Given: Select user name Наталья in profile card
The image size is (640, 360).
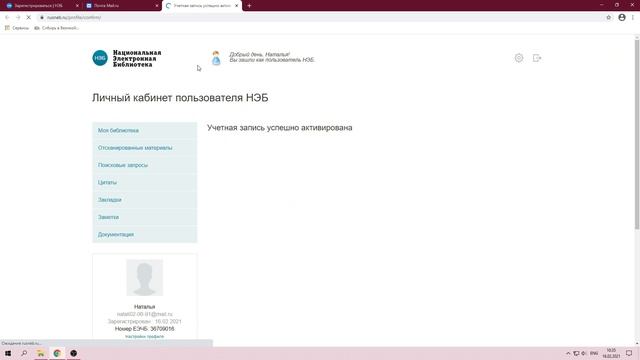Looking at the screenshot, I should 144,307.
